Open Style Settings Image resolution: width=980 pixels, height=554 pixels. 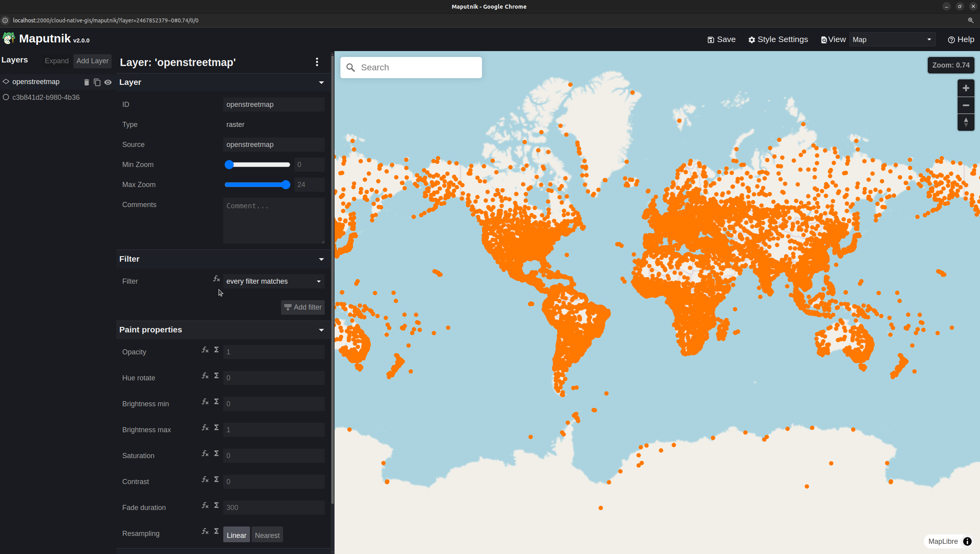tap(778, 40)
